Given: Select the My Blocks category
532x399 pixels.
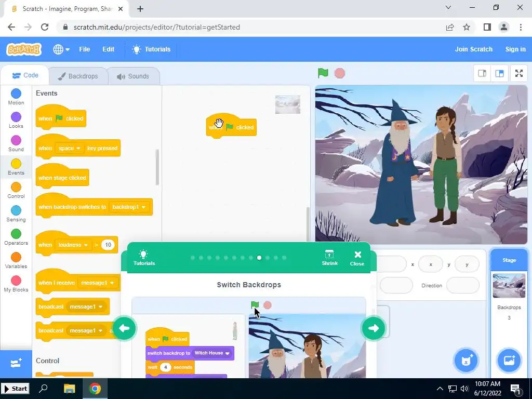Looking at the screenshot, I should pos(16,284).
